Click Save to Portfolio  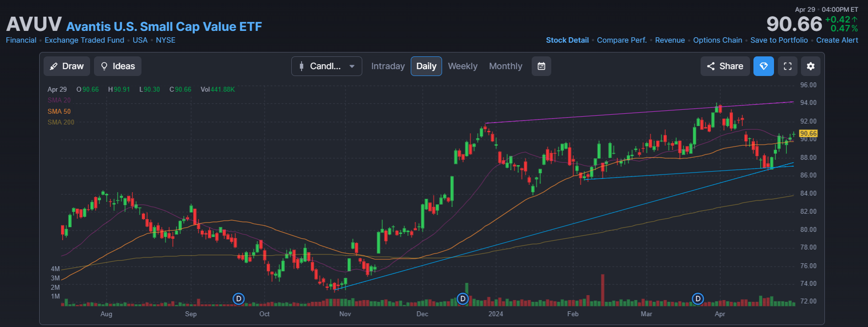point(779,40)
